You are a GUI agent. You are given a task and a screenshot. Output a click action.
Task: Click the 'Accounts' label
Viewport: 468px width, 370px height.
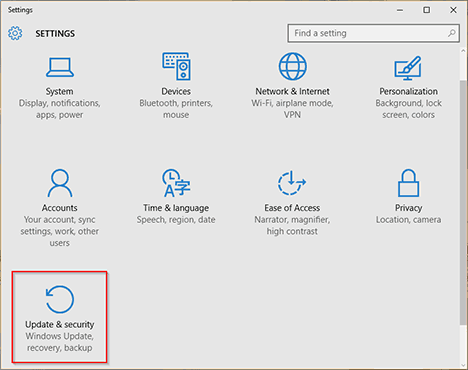pos(60,208)
